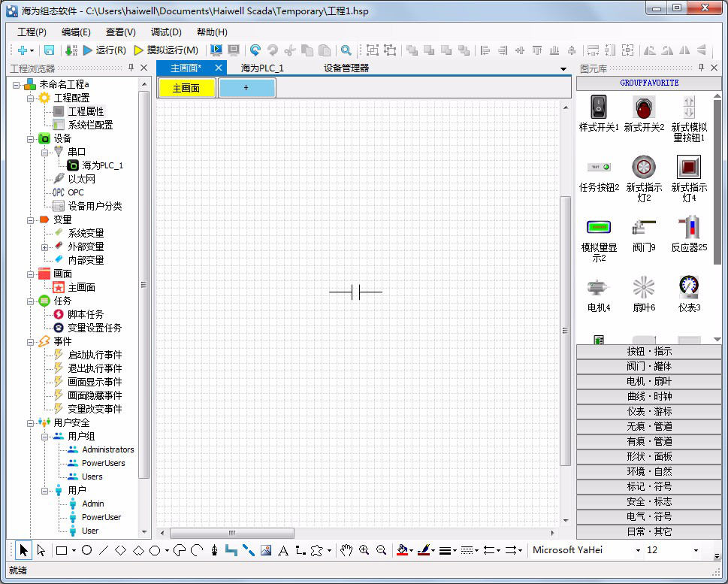Expand the 外部变量 tree node
The height and width of the screenshot is (584, 728).
point(45,247)
